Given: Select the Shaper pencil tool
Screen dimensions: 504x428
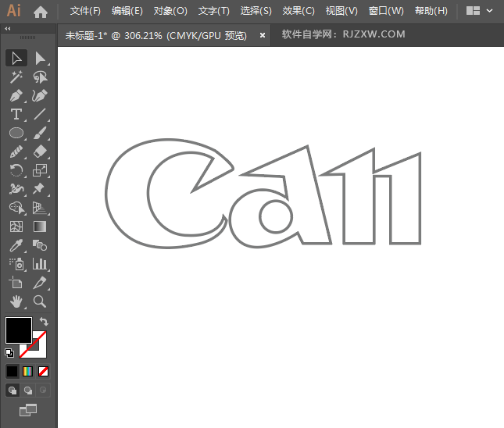Looking at the screenshot, I should point(16,152).
